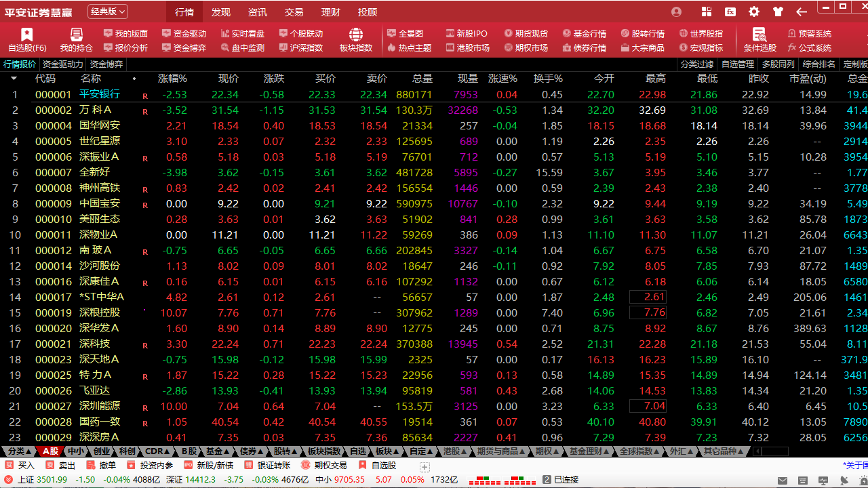Click the 卖出 sell button
868x488 pixels.
[61, 466]
